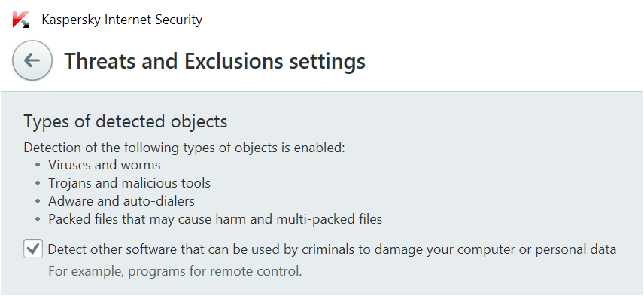The width and height of the screenshot is (644, 296).
Task: Uncheck the Detect other software checkbox
Action: 33,249
